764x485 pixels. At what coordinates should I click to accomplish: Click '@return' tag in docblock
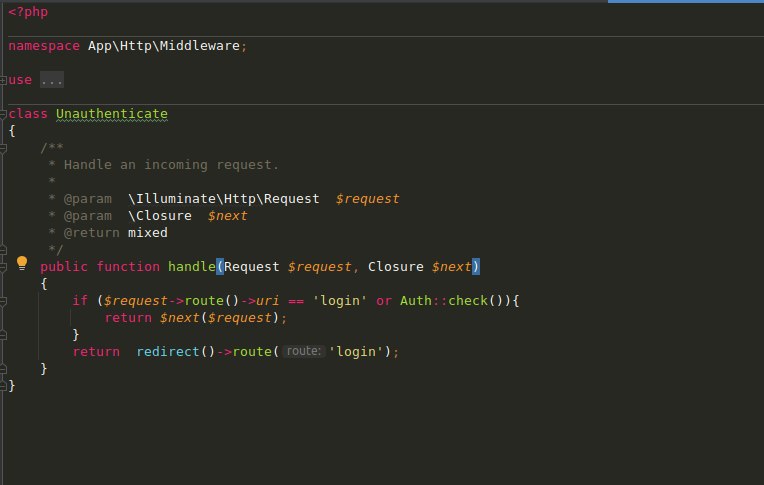[x=92, y=233]
